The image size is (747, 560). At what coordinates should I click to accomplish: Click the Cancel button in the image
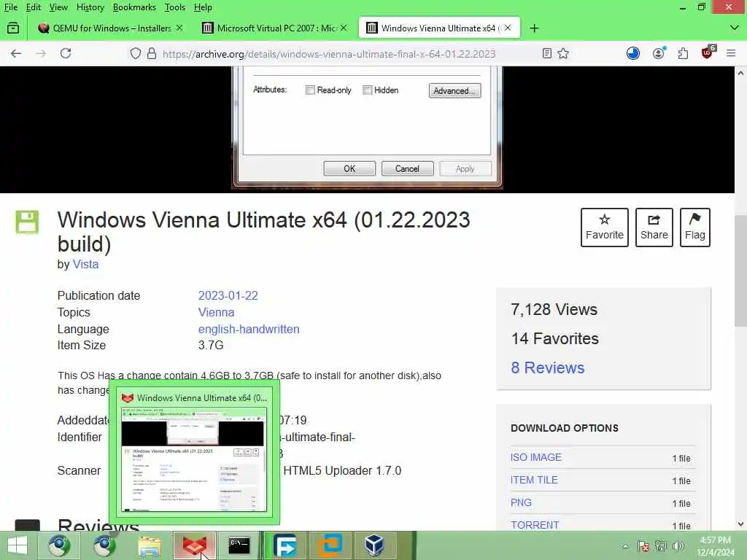[407, 168]
